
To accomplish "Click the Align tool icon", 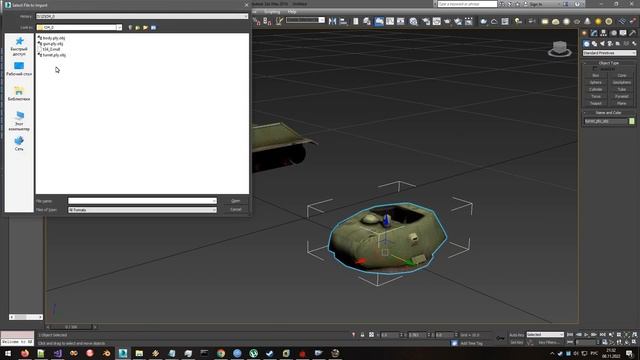I will 343,21.
